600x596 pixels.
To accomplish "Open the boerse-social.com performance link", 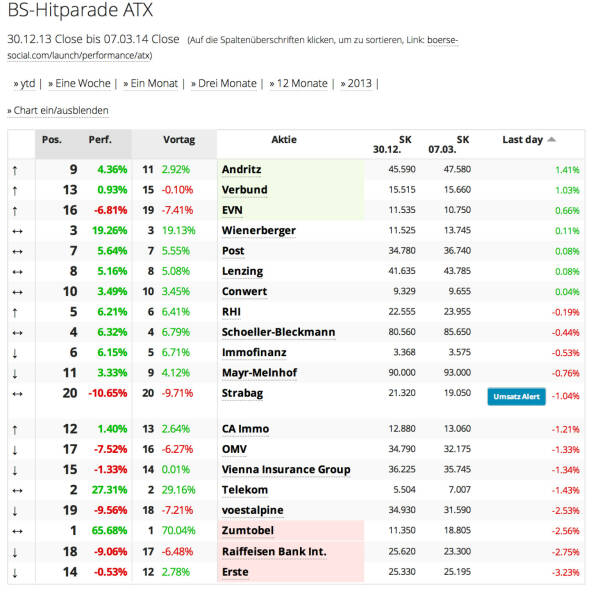I will pos(442,40).
